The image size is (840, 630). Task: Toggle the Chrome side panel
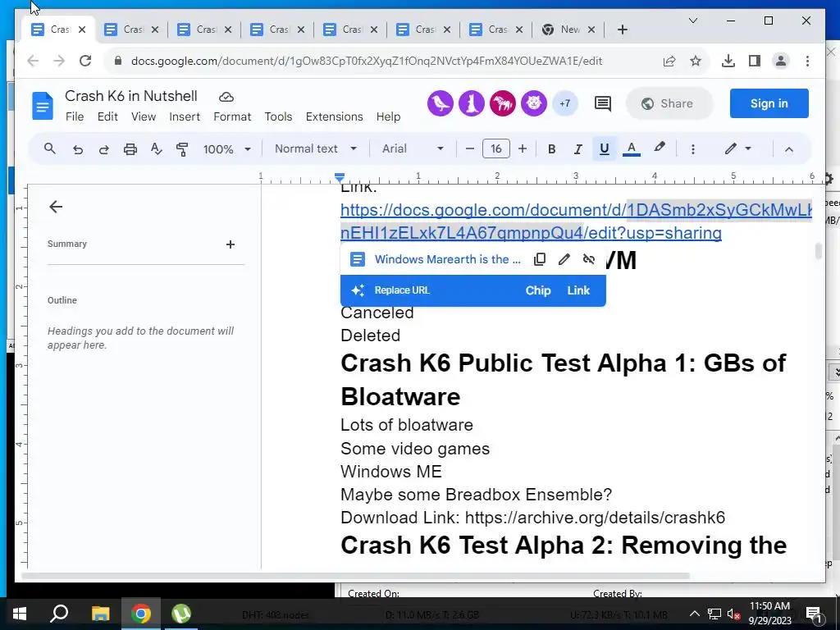click(755, 61)
